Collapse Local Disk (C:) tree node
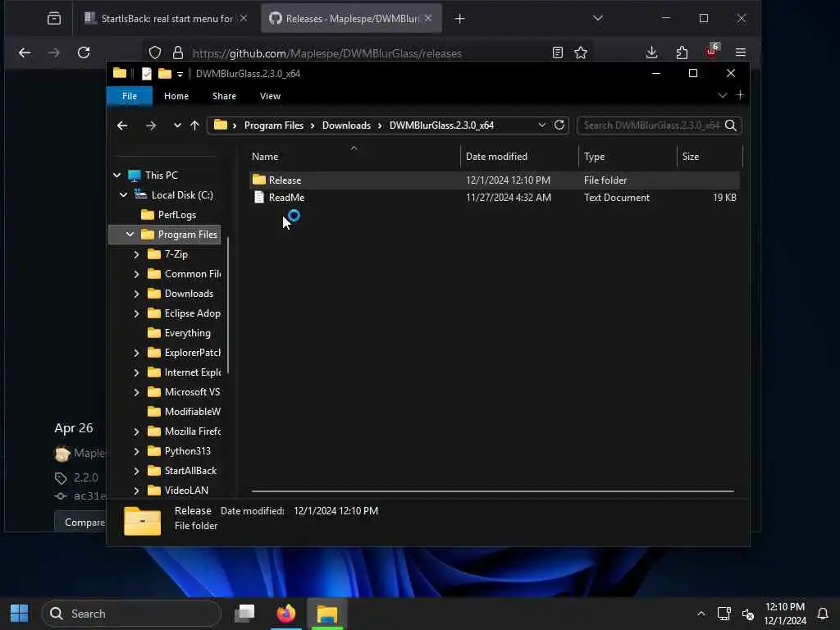Viewport: 840px width, 630px height. (x=123, y=195)
